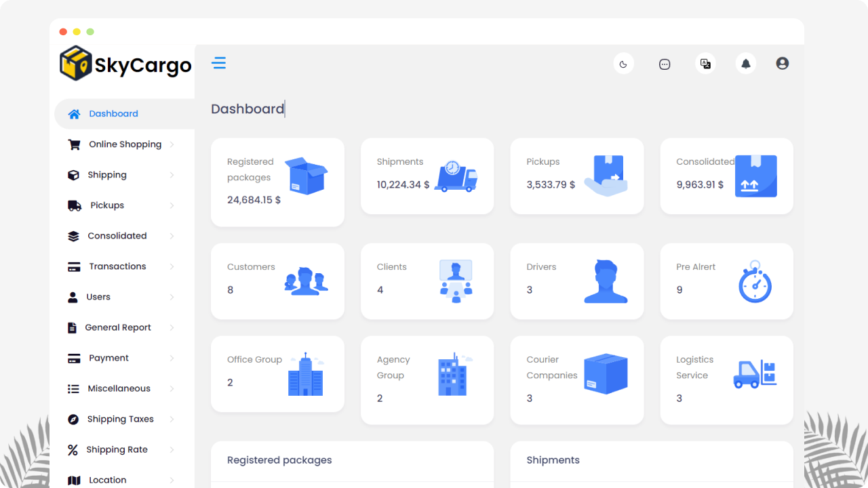Image resolution: width=868 pixels, height=488 pixels.
Task: Click the forklift icon in Logistics Service card
Action: 755,374
